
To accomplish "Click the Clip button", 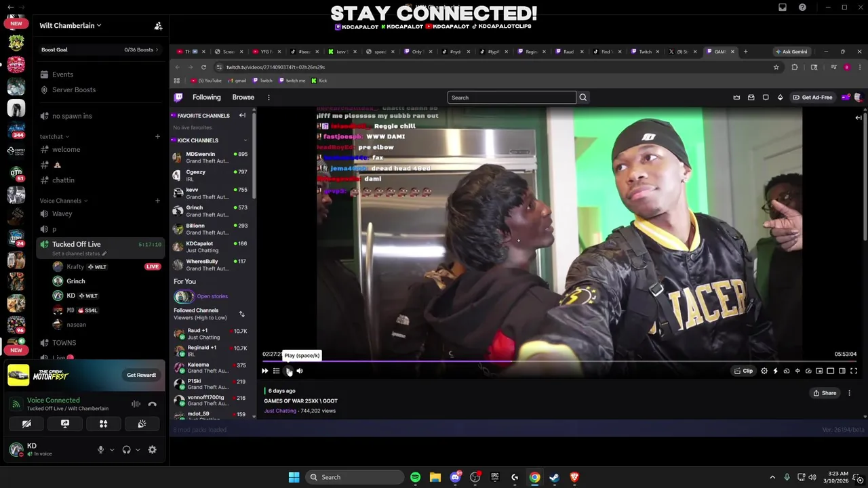I will tap(744, 371).
